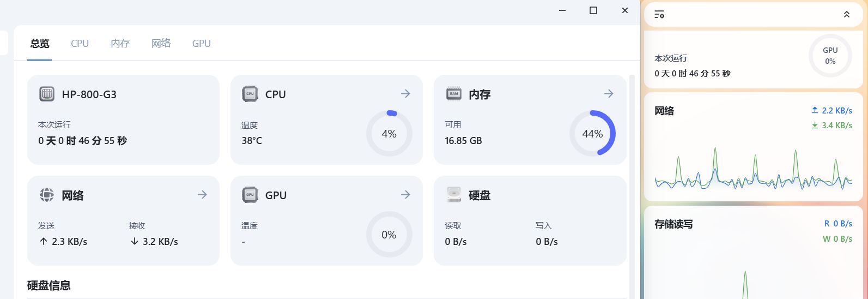Maximize the monitor window
Viewport: 868px width, 299px height.
point(593,10)
